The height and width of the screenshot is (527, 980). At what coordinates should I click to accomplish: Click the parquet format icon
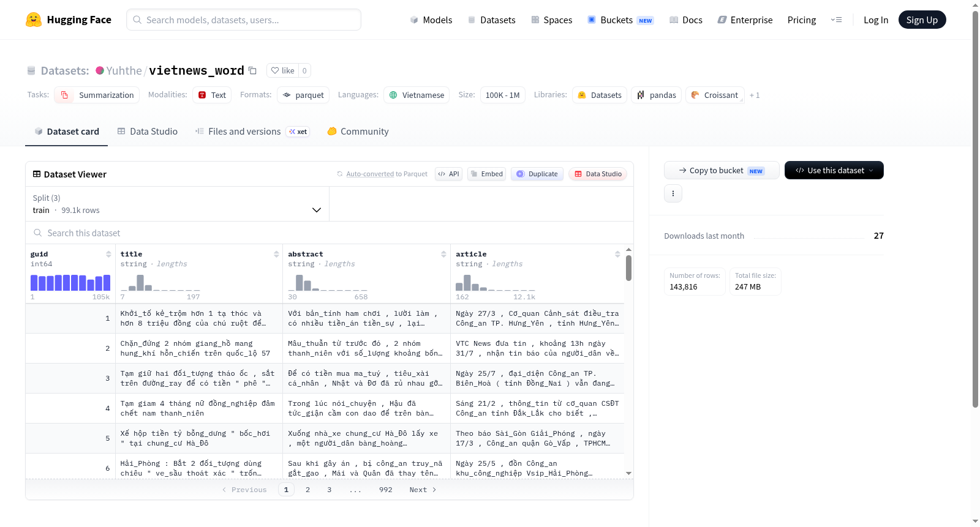tap(287, 95)
